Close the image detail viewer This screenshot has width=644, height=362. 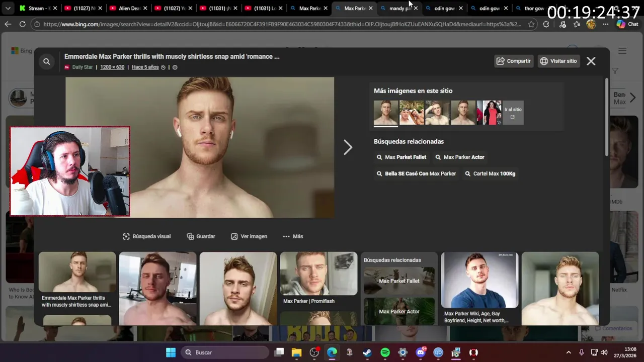(x=591, y=61)
